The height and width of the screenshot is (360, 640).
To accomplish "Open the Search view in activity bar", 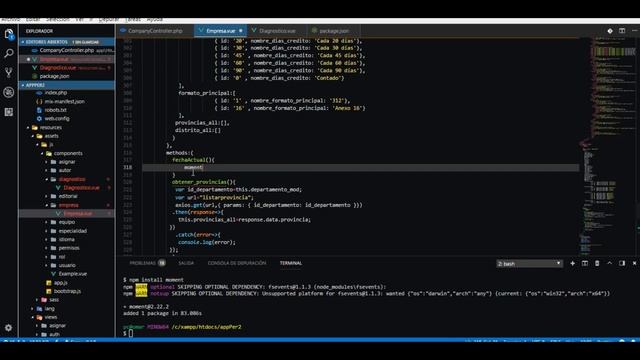I will [x=9, y=53].
